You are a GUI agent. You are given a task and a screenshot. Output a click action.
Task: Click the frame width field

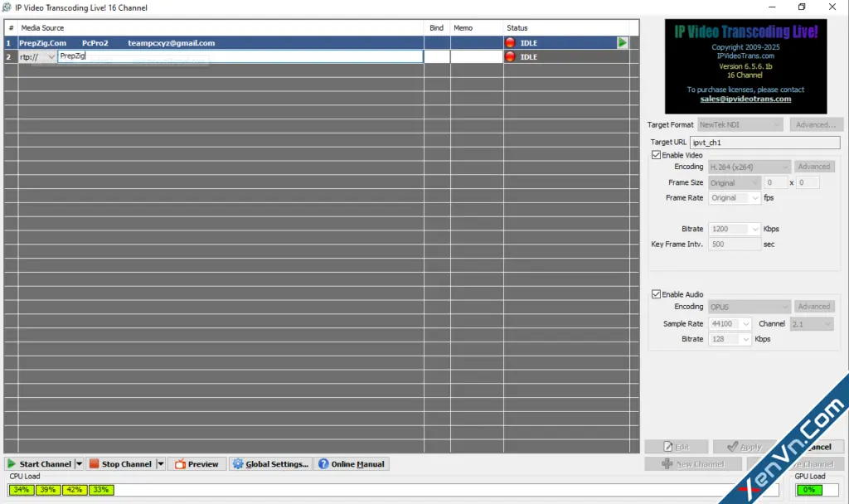coord(775,183)
